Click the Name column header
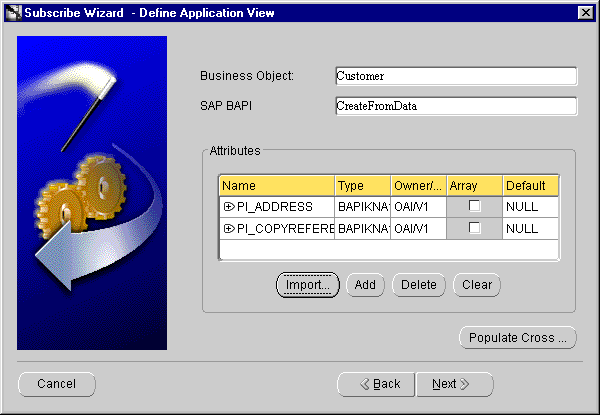 [276, 186]
